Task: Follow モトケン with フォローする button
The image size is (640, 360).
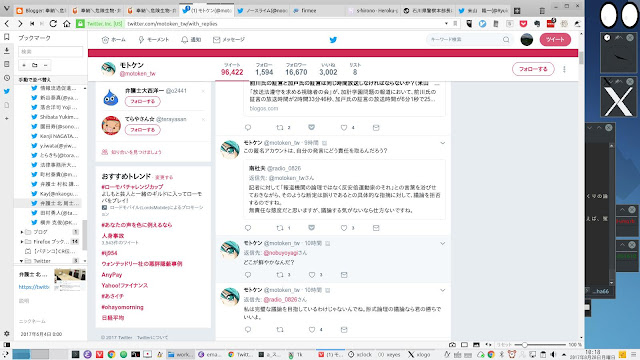Action: point(533,69)
